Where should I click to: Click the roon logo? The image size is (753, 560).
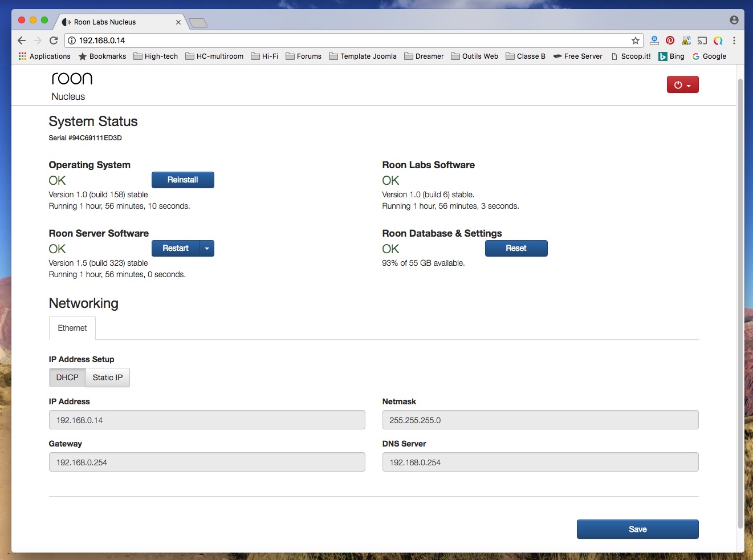tap(72, 79)
